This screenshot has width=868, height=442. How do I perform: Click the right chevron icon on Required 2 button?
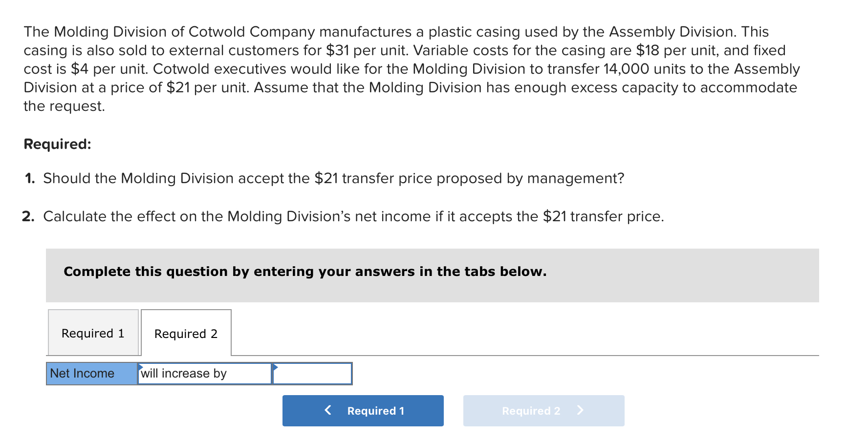pos(580,410)
